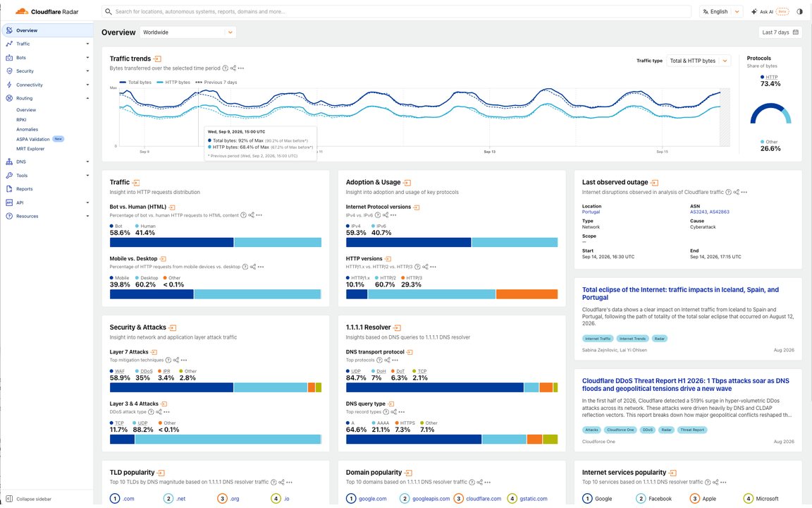Click the Reports document icon
Screen dimensions: 812x508
[8, 188]
